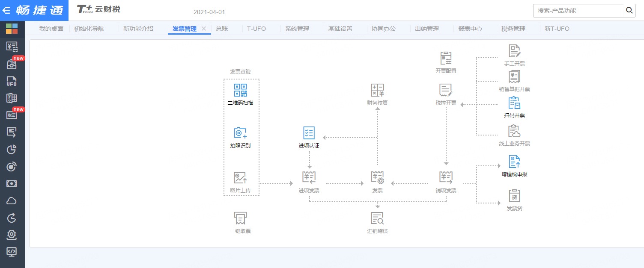Open the 二维码扫描 QR scan icon
This screenshot has width=644, height=268.
(x=240, y=91)
